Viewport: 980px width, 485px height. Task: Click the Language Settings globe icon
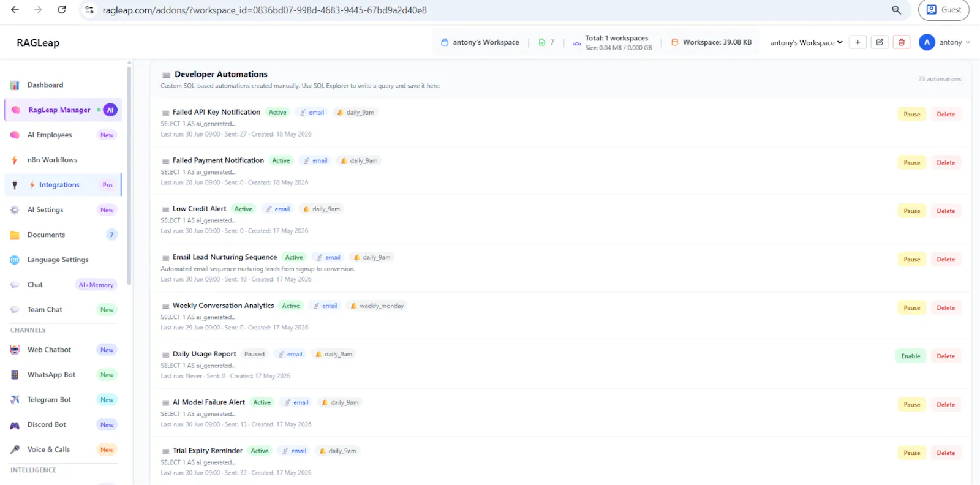[15, 260]
